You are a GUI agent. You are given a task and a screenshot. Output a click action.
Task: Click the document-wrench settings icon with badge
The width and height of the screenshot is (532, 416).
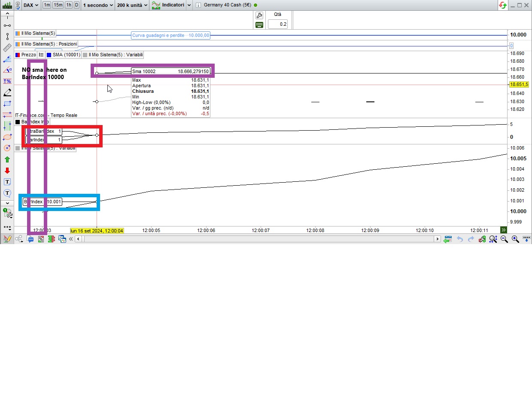pos(7,213)
